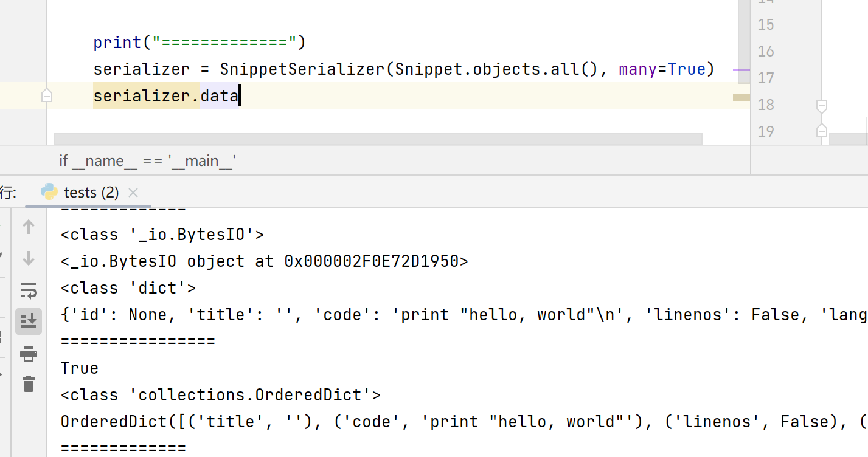Print the console output with printer icon
This screenshot has width=868, height=457.
click(x=29, y=353)
